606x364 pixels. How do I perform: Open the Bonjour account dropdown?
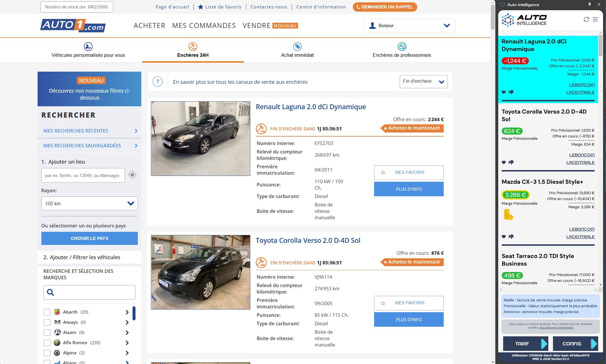click(x=409, y=25)
